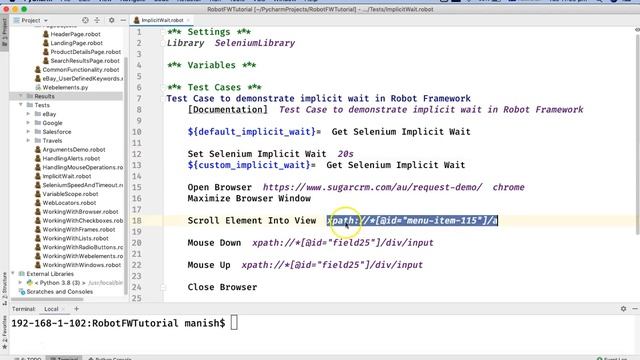Viewport: 640px width, 360px height.
Task: Select eBay_UserDefinedKeywords file
Action: pos(82,78)
